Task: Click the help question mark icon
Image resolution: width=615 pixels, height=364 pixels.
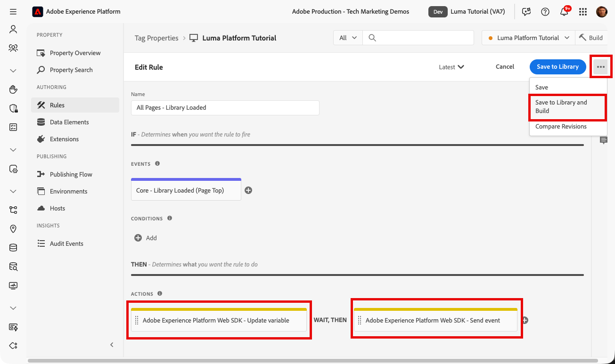Action: [x=545, y=12]
